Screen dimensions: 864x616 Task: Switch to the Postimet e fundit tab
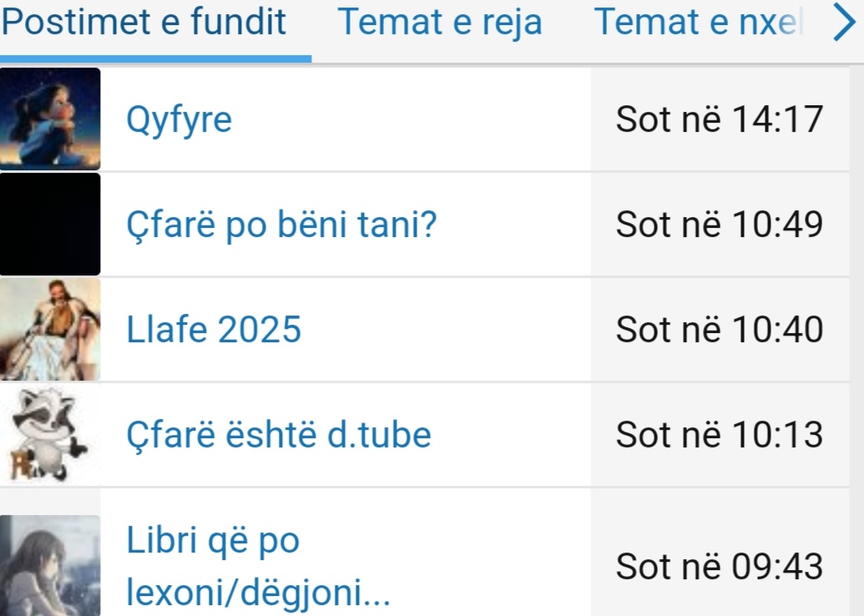144,23
